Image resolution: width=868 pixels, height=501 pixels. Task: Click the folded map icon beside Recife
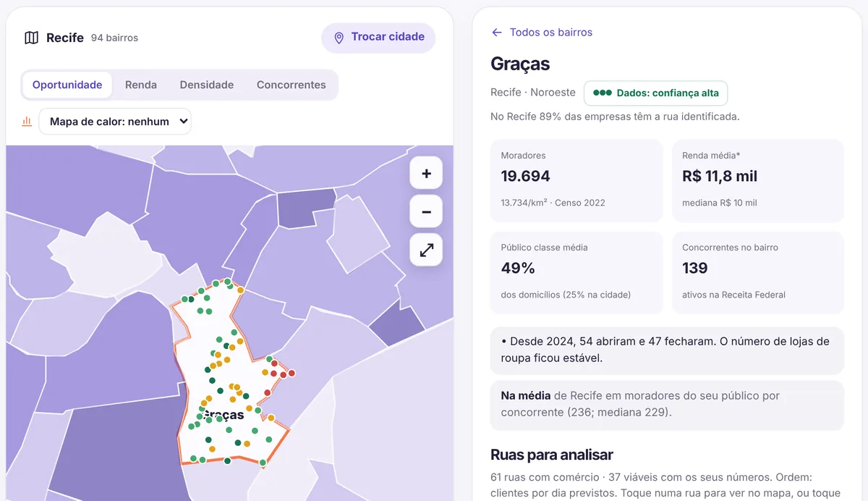(x=31, y=38)
